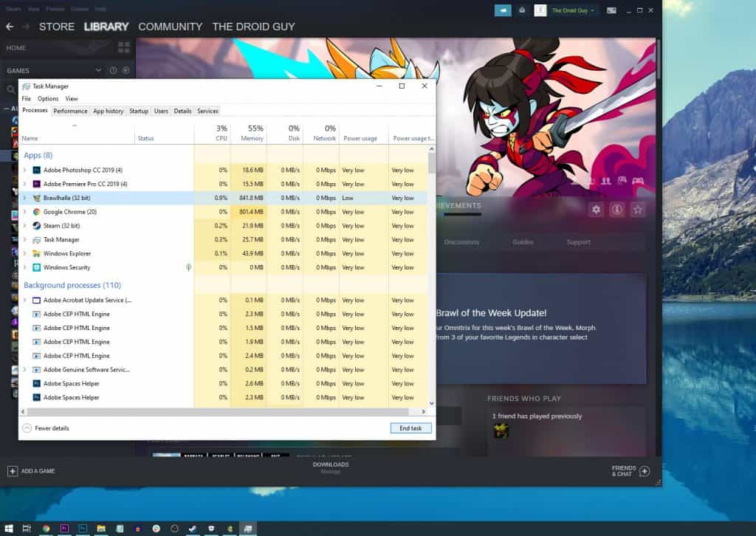Viewport: 756px width, 536px height.
Task: Switch to the Users tab
Action: (161, 111)
